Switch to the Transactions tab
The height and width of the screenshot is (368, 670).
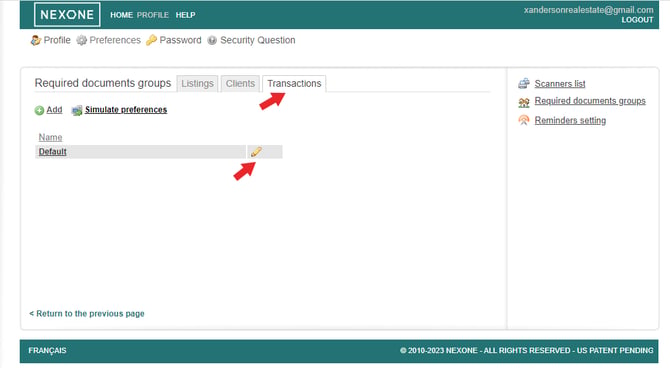(x=294, y=83)
